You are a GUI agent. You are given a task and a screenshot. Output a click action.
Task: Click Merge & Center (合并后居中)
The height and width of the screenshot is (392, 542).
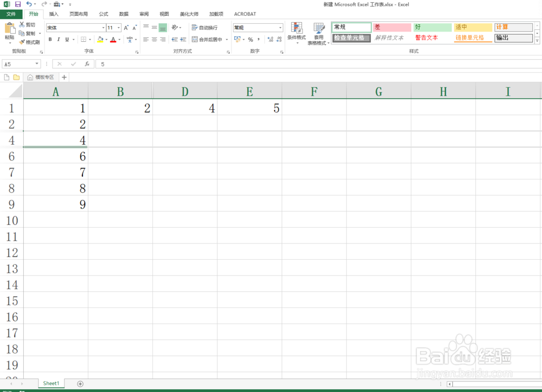tap(207, 40)
